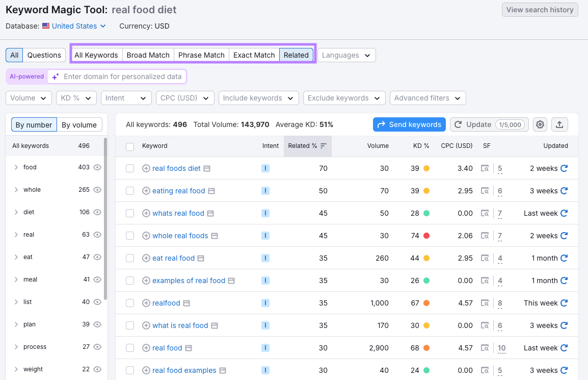588x380 pixels.
Task: Click the Send keywords button
Action: tap(409, 124)
